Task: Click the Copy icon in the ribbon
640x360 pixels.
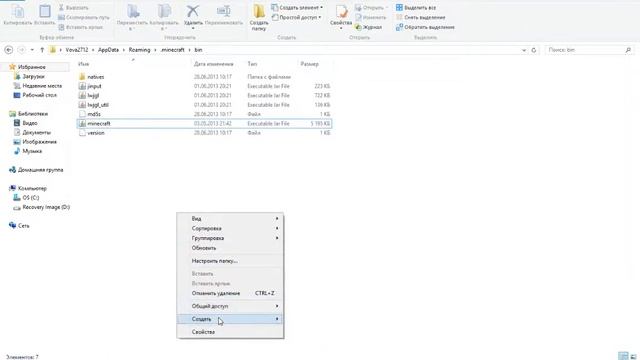Action: [x=18, y=12]
